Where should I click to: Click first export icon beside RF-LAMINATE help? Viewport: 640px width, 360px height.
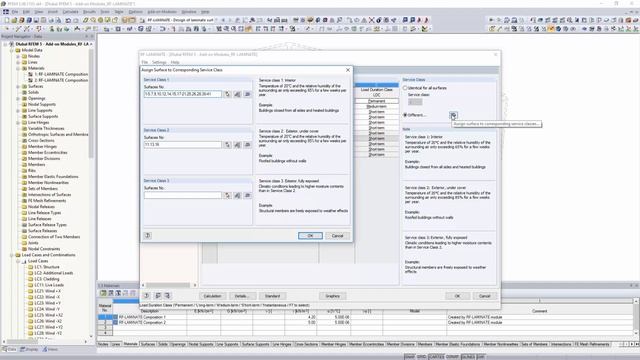[158, 296]
